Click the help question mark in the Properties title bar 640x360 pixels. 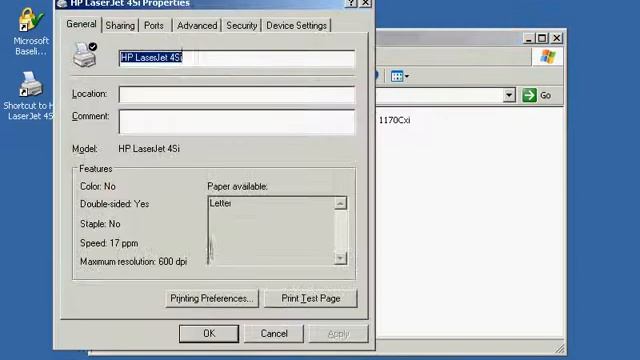(x=351, y=3)
